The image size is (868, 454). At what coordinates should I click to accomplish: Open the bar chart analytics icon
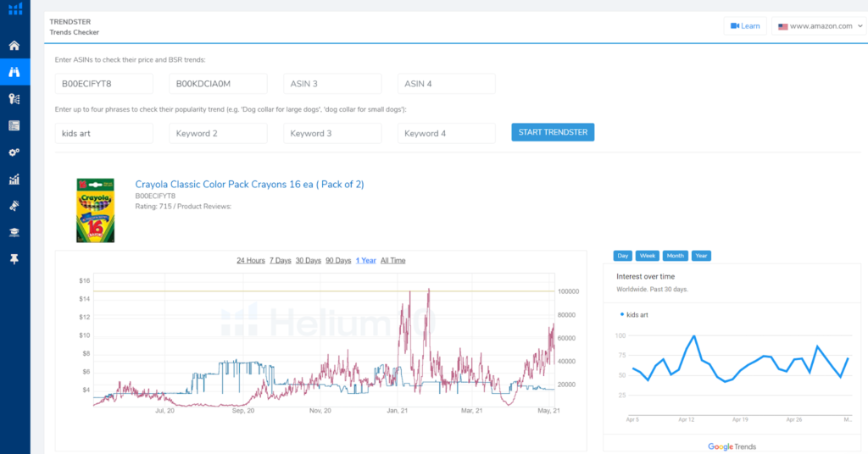[x=14, y=180]
